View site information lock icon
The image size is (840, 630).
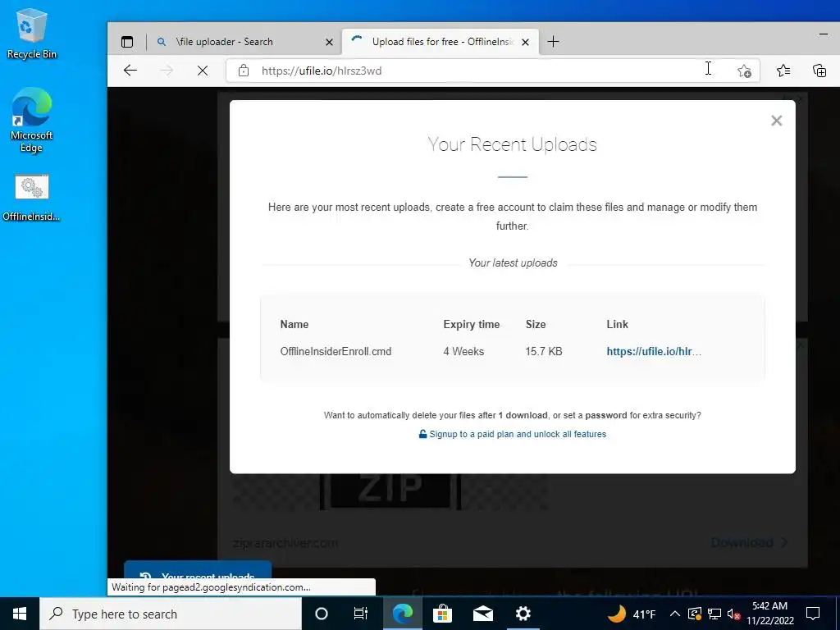(243, 71)
